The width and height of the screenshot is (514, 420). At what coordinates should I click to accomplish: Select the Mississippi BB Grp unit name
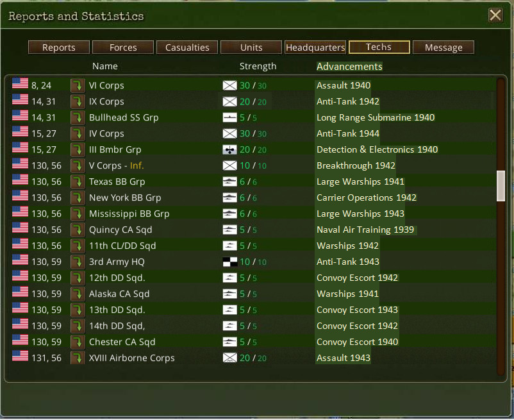pos(129,214)
